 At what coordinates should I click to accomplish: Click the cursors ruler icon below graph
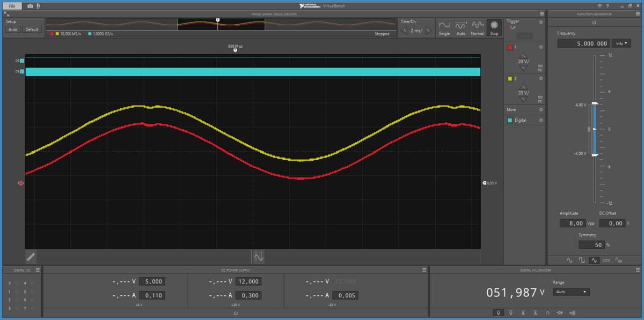click(x=31, y=256)
